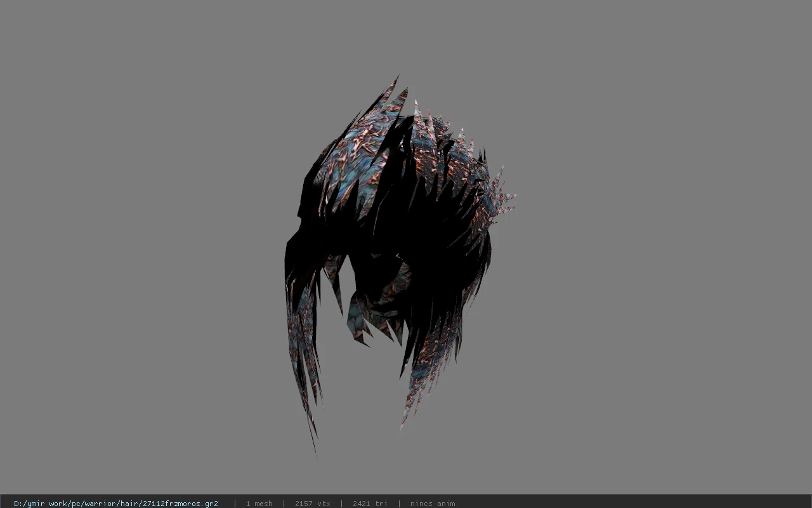Click the '1 mesh' status entry
Image resolution: width=812 pixels, height=508 pixels.
pyautogui.click(x=259, y=504)
